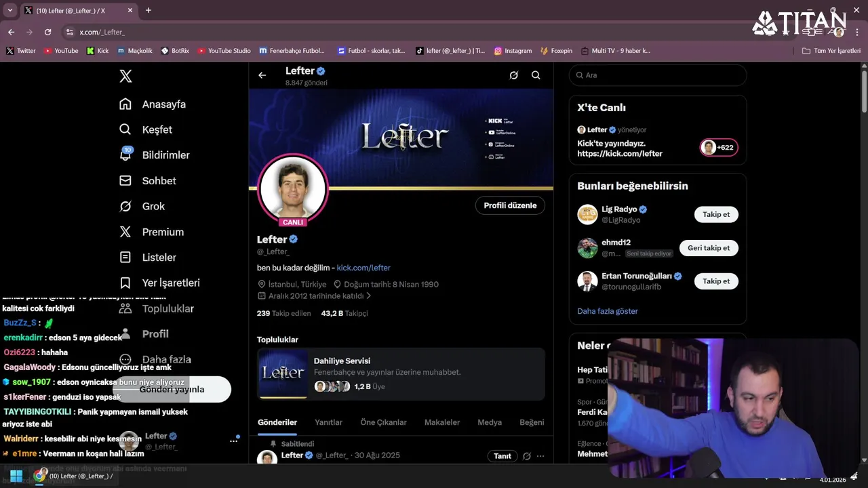
Task: Click Profili düzenle button
Action: (510, 205)
